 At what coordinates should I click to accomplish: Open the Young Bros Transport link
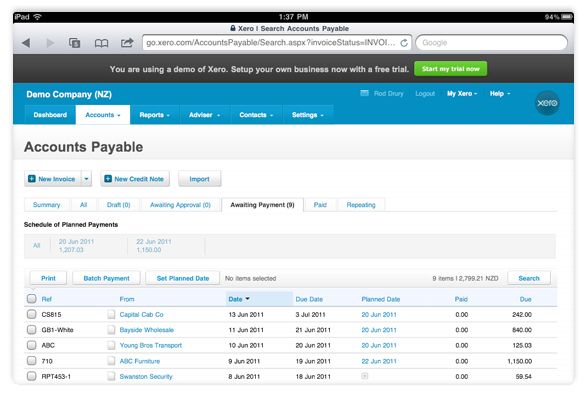[x=151, y=345]
